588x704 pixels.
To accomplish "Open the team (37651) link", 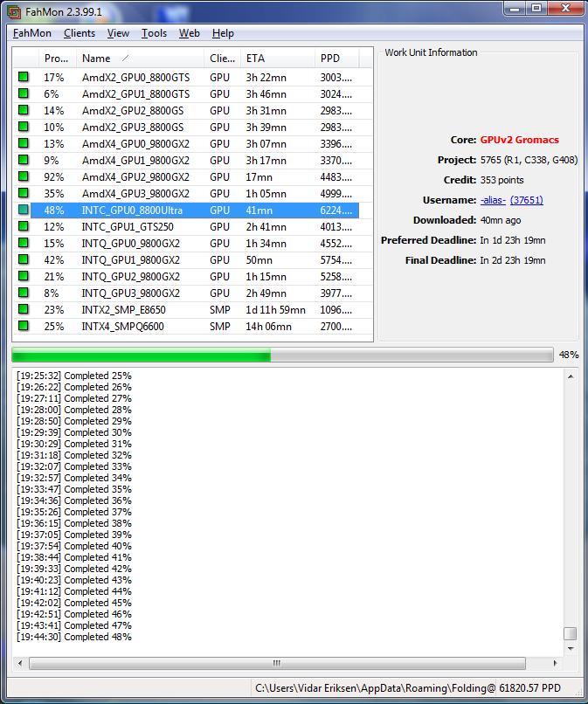I will tap(527, 200).
